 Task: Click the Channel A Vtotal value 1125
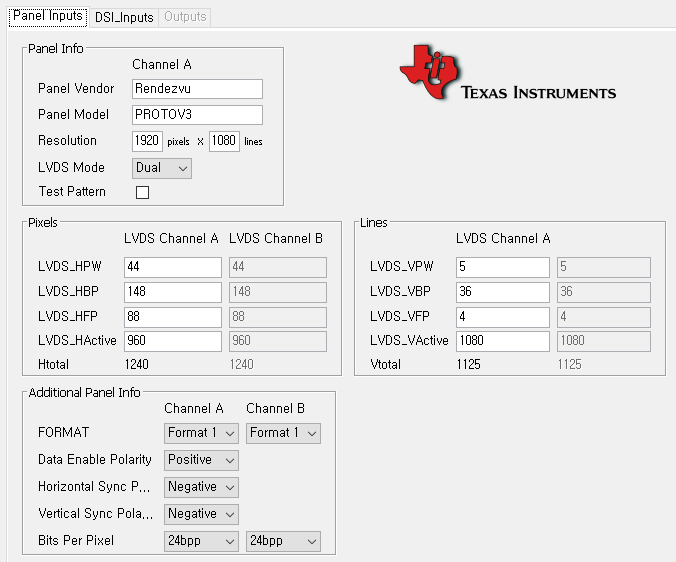coord(469,365)
